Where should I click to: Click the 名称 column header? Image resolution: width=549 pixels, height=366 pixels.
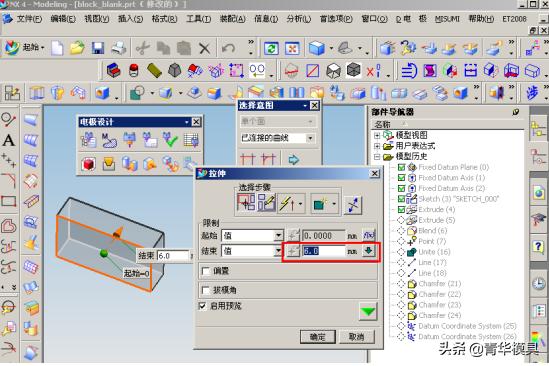point(382,124)
